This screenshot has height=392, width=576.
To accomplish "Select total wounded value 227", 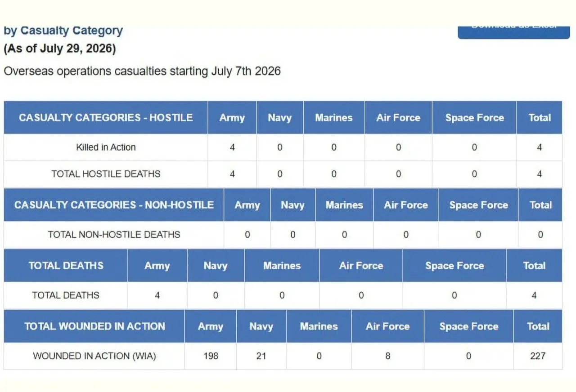I will pyautogui.click(x=538, y=356).
